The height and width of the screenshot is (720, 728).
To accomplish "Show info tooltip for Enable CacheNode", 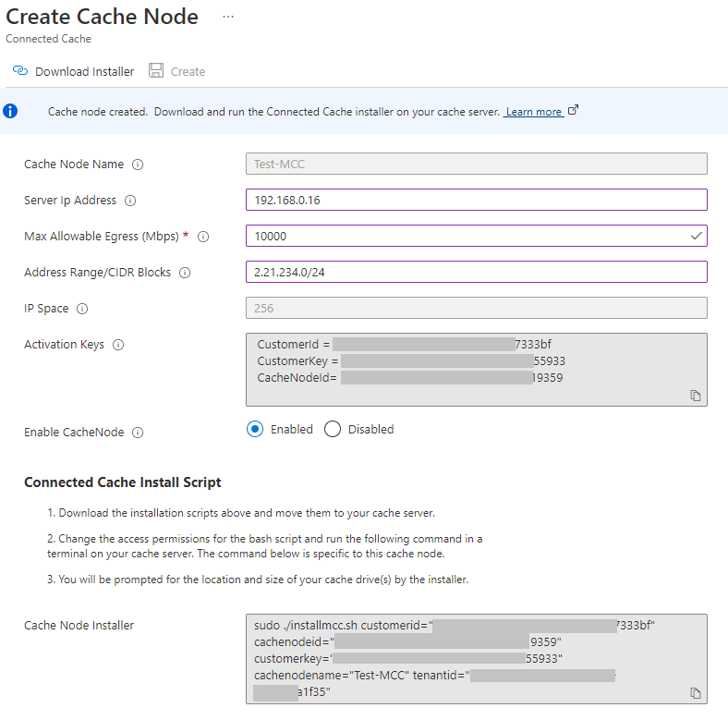I will click(x=138, y=433).
